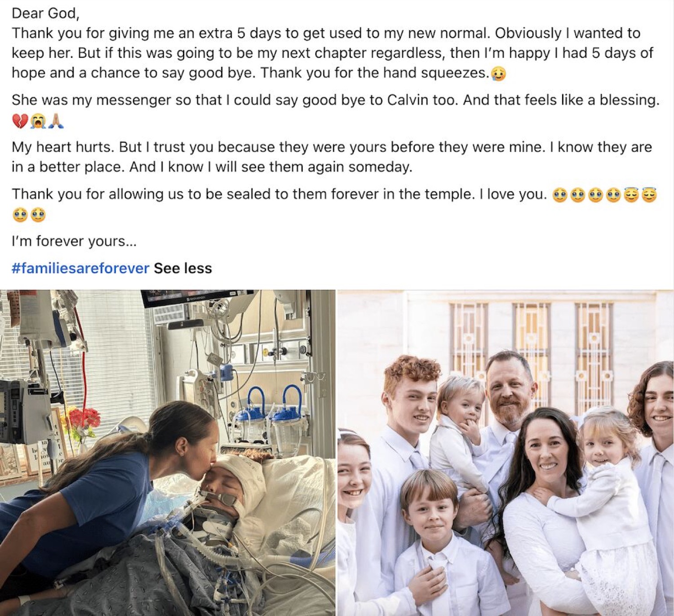The width and height of the screenshot is (674, 616).
Task: Click the teary smiling emoji after "hand squeezes."
Action: (x=498, y=74)
